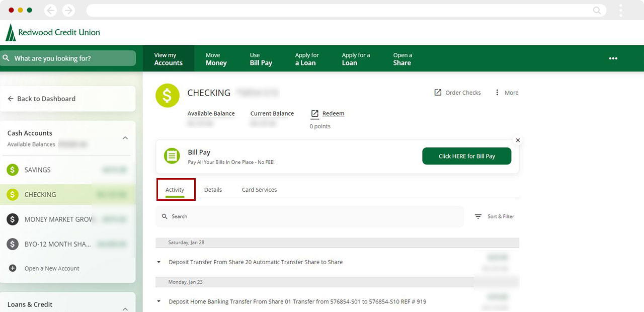Open the browser vertical dots menu

coord(621,10)
